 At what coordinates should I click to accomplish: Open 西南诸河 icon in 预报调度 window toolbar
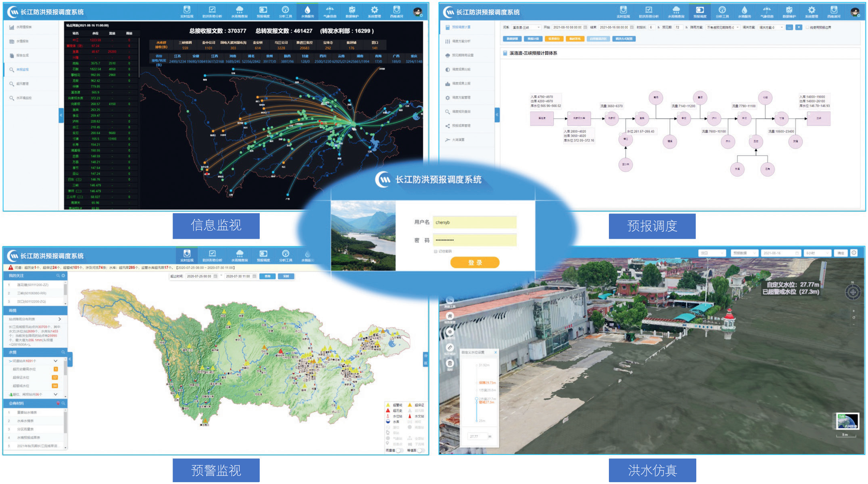[834, 12]
